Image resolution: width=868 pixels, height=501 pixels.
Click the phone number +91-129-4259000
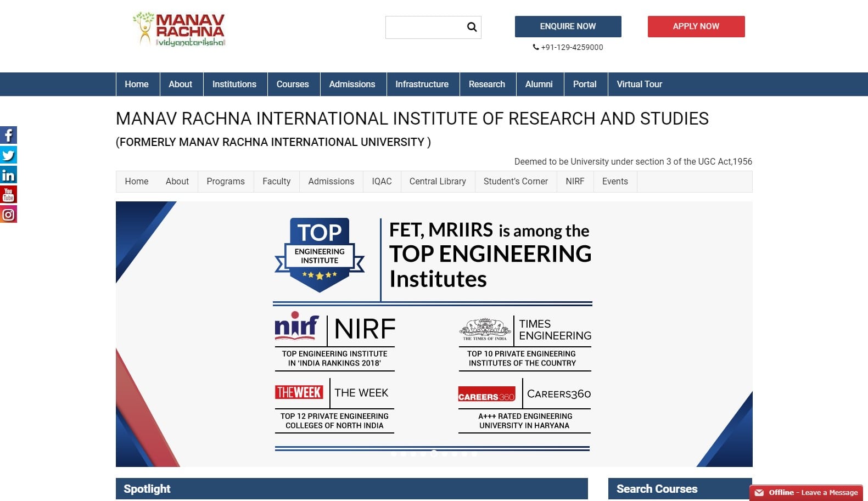point(572,47)
